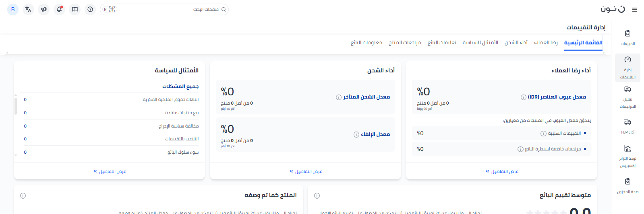The width and height of the screenshot is (644, 214).
Task: Click info icon beside معدل الإلغاء
Action: click(x=356, y=135)
